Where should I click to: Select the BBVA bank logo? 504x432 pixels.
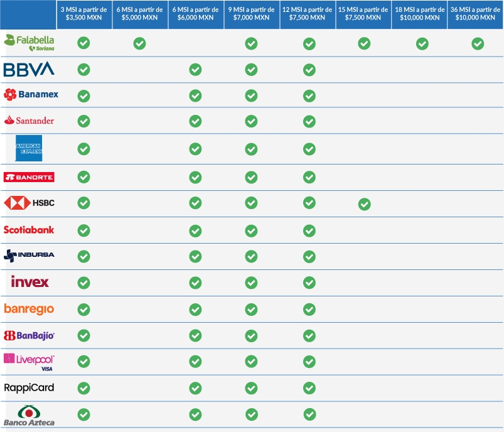tap(29, 68)
